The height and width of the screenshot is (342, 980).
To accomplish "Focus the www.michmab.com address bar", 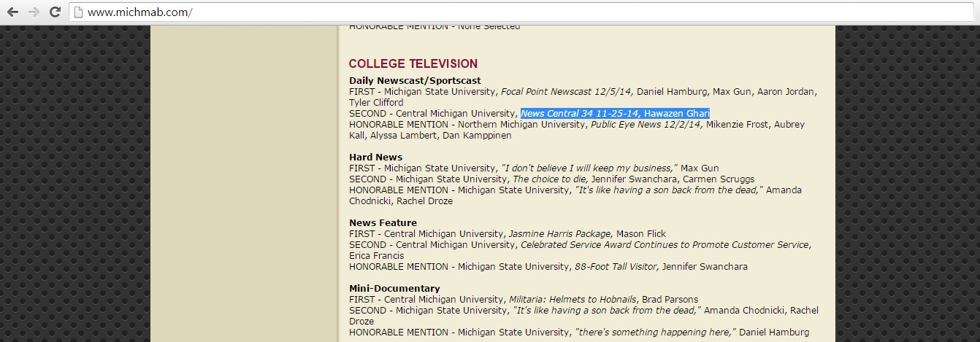I will pyautogui.click(x=522, y=12).
